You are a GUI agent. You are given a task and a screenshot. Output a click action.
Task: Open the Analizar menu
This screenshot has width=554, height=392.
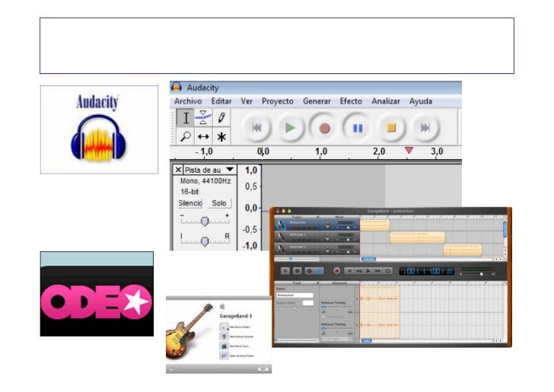386,101
